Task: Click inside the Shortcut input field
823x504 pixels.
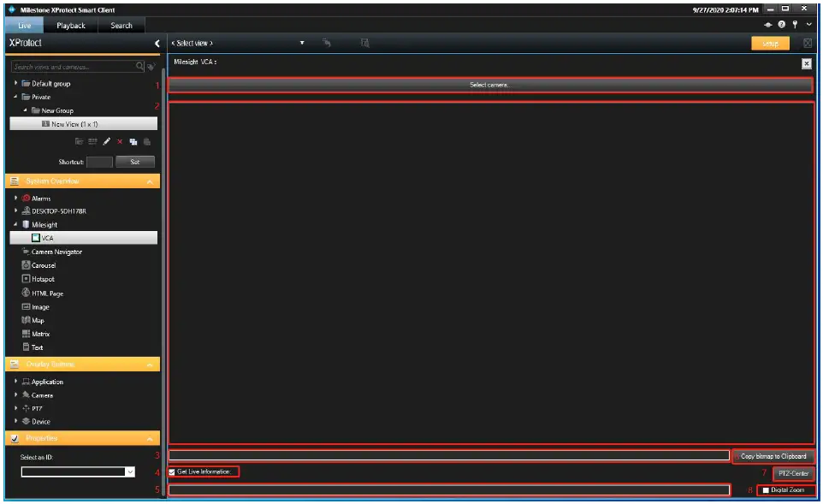Action: [x=98, y=161]
